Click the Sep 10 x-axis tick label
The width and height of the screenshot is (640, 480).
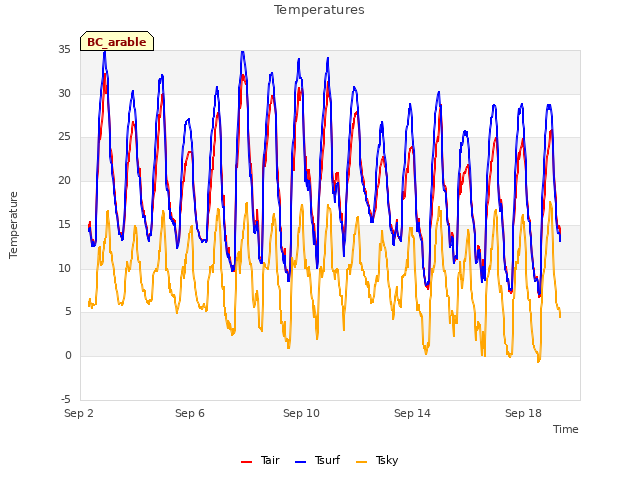301,413
